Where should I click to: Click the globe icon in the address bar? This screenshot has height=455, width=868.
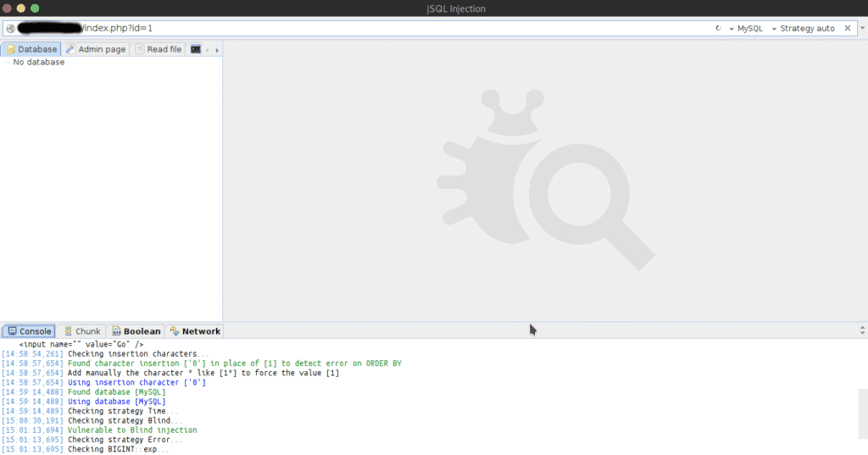pos(10,29)
